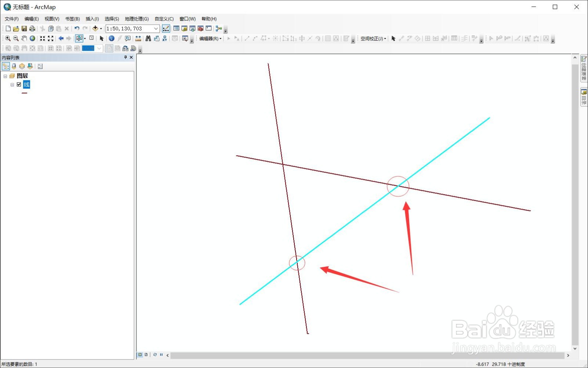Open the Table of Contents window icon

176,29
